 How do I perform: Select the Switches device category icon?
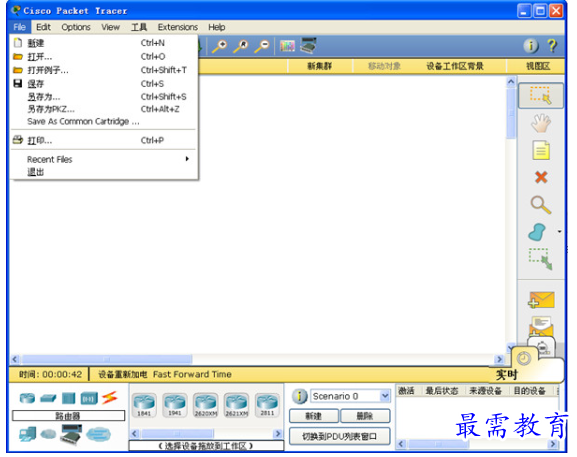[x=48, y=398]
